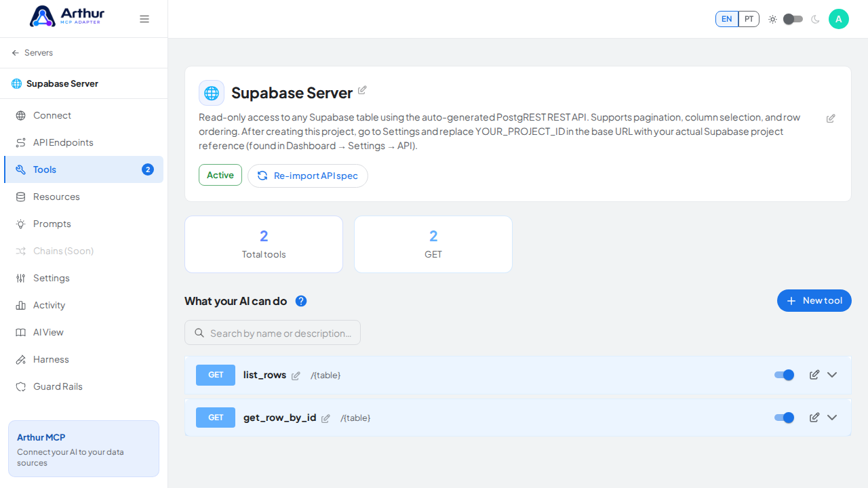Open the Connect section

point(83,115)
